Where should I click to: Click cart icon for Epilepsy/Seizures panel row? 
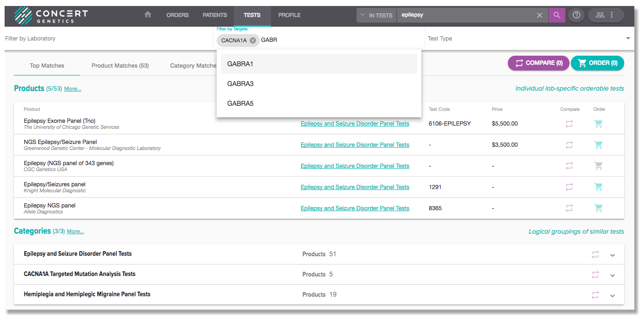tap(598, 187)
